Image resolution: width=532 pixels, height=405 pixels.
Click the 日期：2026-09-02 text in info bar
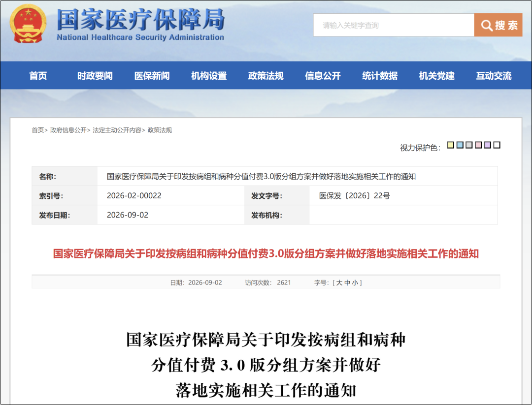[196, 282]
